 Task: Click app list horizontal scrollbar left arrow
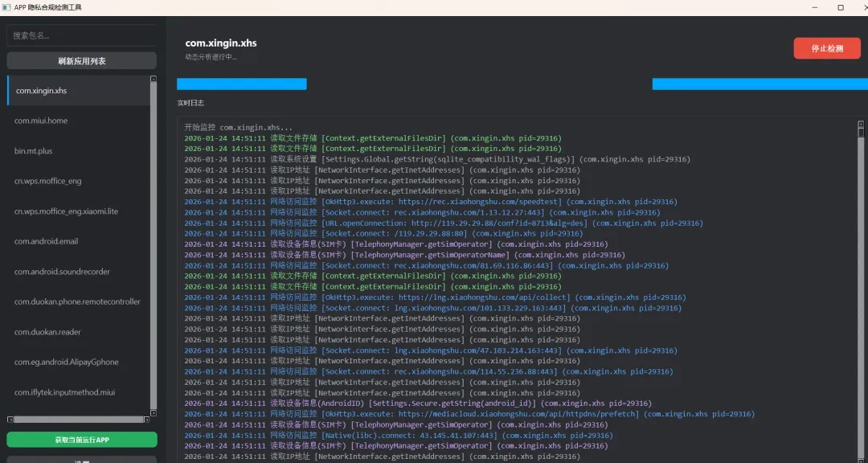[x=10, y=420]
